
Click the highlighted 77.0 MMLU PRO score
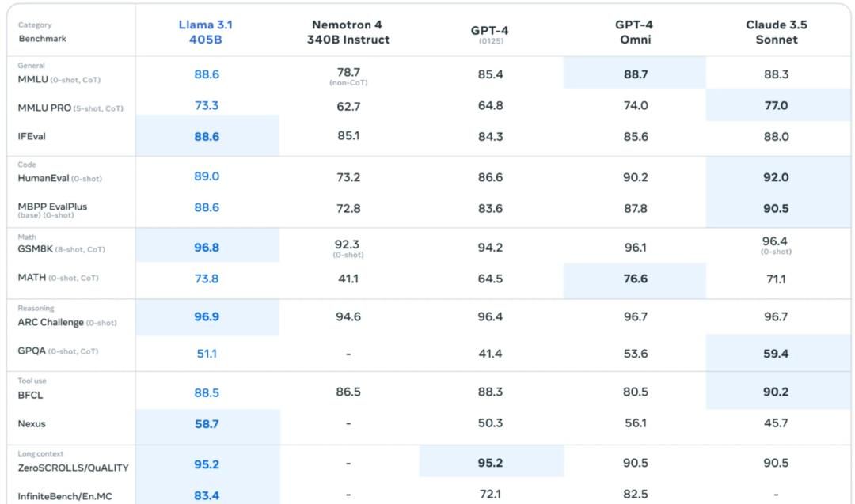pyautogui.click(x=776, y=105)
